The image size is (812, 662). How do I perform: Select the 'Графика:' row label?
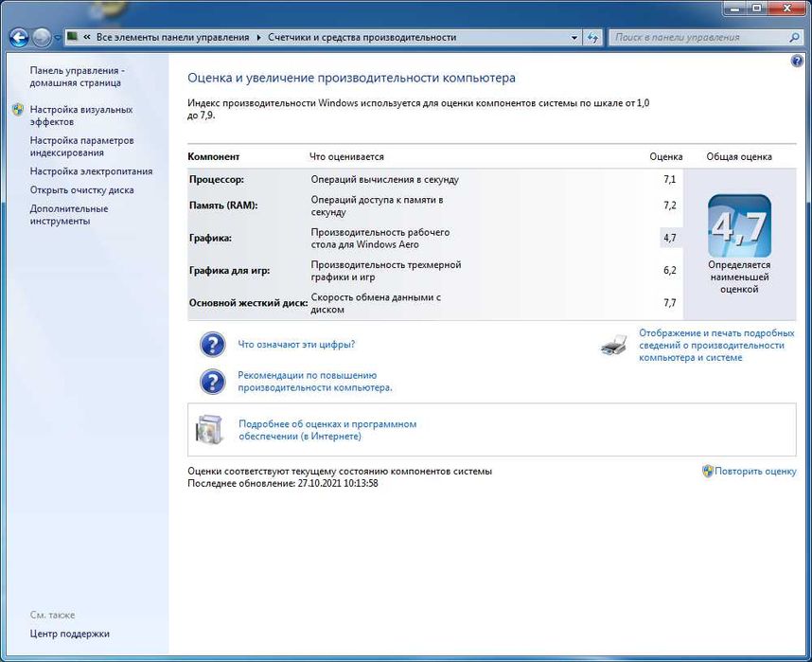[x=210, y=238]
